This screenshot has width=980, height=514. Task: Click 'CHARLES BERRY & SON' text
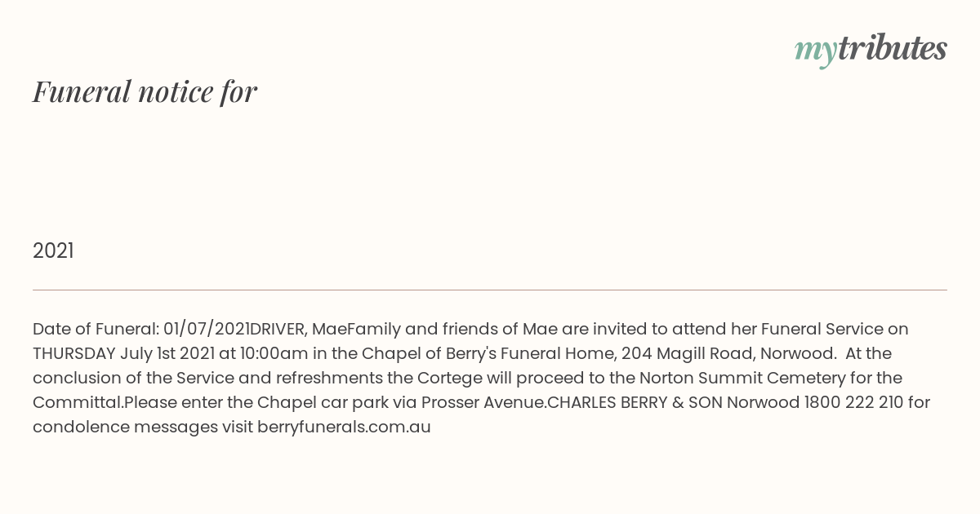click(x=635, y=402)
